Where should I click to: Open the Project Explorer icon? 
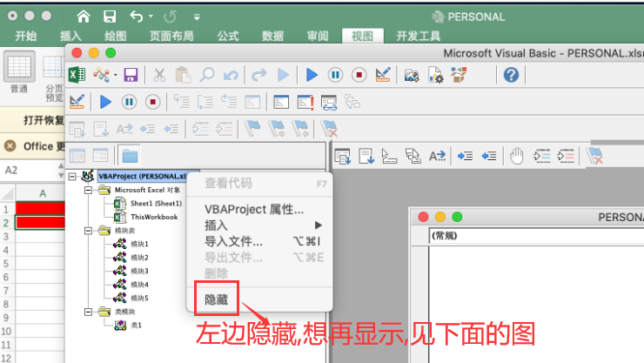point(412,75)
